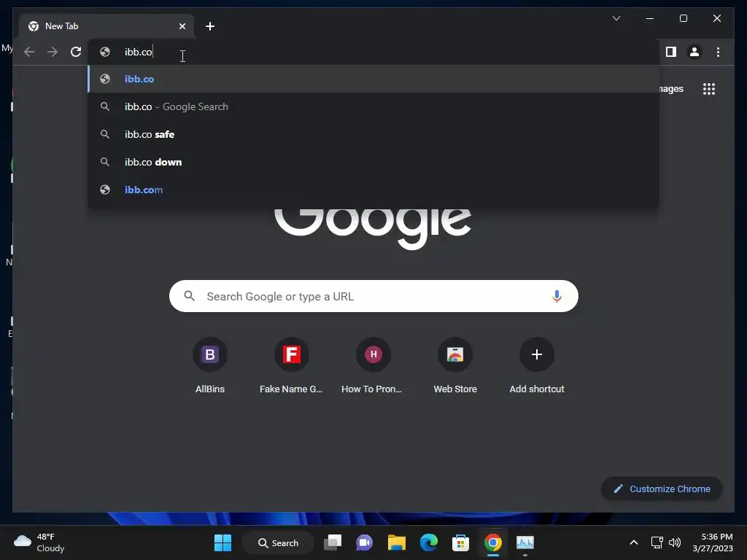The width and height of the screenshot is (747, 560).
Task: Open the Windows Start menu
Action: click(222, 542)
